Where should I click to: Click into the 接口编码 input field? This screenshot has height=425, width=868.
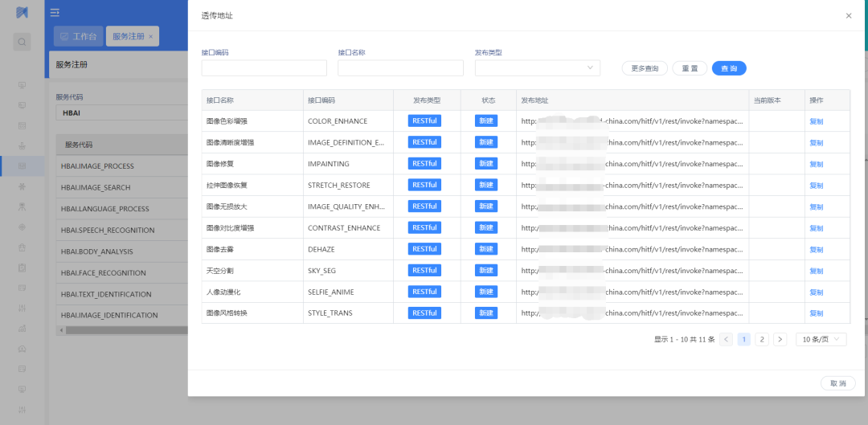(264, 68)
